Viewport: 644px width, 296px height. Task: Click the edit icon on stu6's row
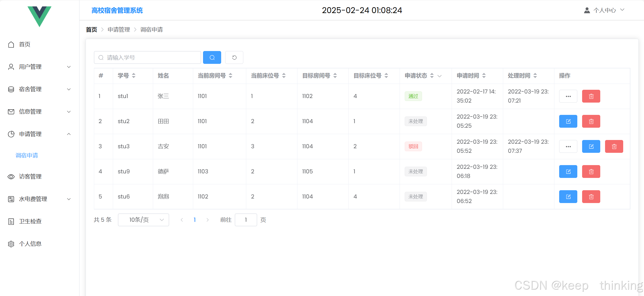click(568, 197)
